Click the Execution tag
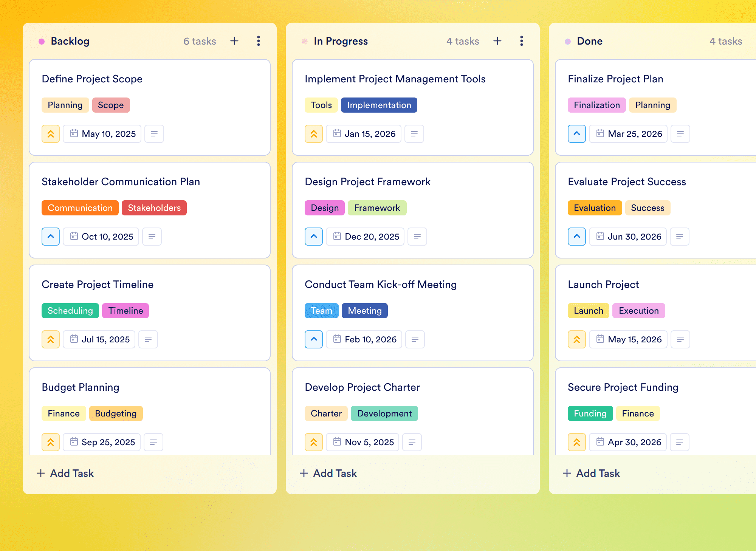This screenshot has height=551, width=756. pos(639,311)
